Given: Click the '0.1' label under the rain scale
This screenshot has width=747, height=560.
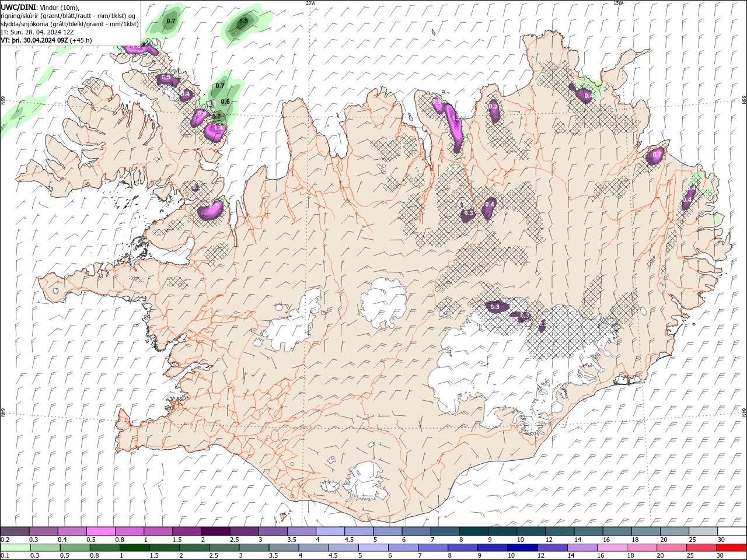Looking at the screenshot, I should (x=5, y=556).
